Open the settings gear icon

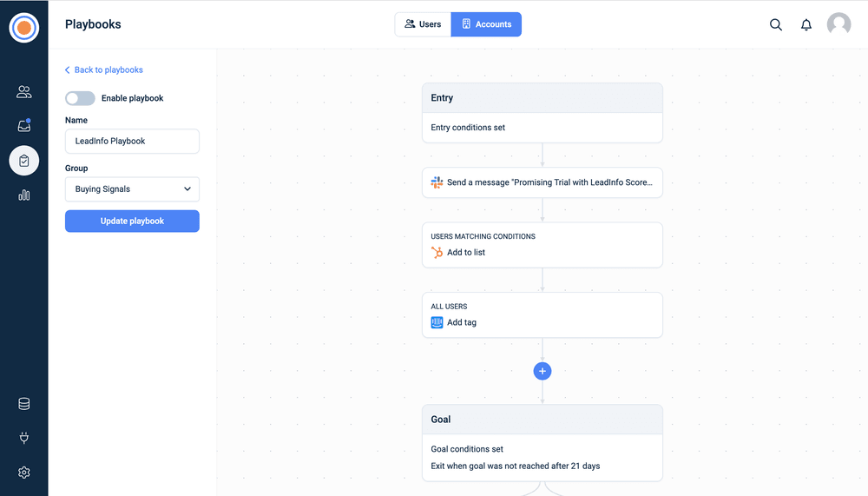24,473
